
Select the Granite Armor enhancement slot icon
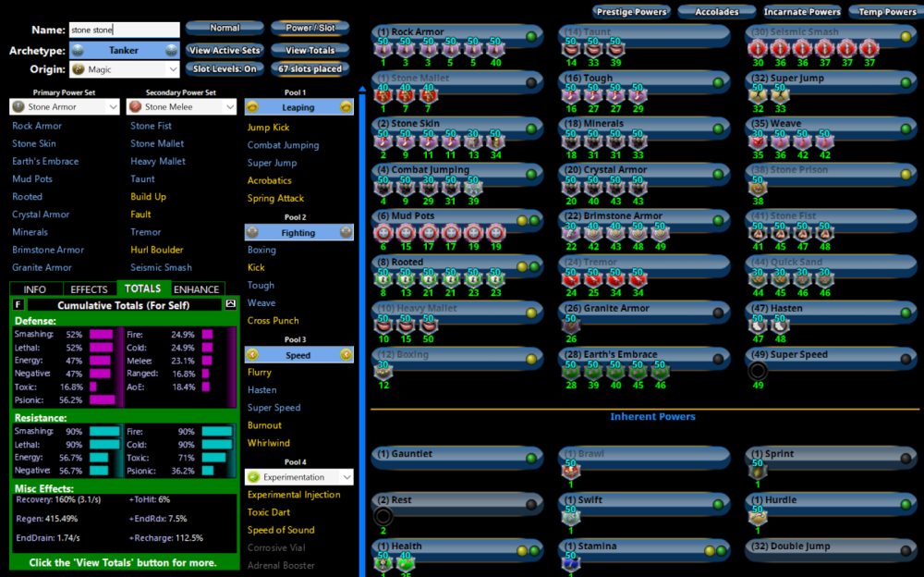571,325
